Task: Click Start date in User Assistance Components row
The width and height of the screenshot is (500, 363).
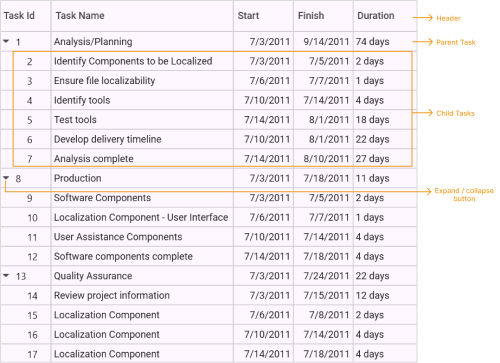Action: click(x=267, y=237)
